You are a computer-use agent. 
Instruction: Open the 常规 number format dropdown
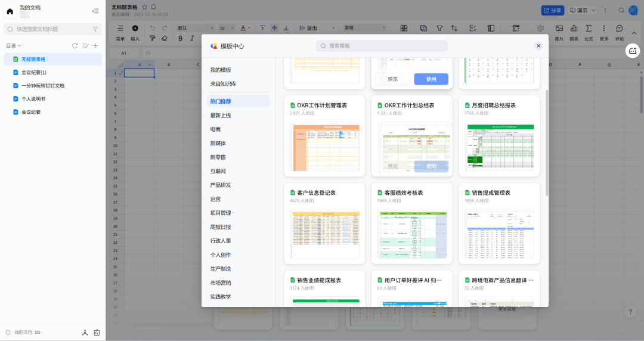click(x=365, y=28)
